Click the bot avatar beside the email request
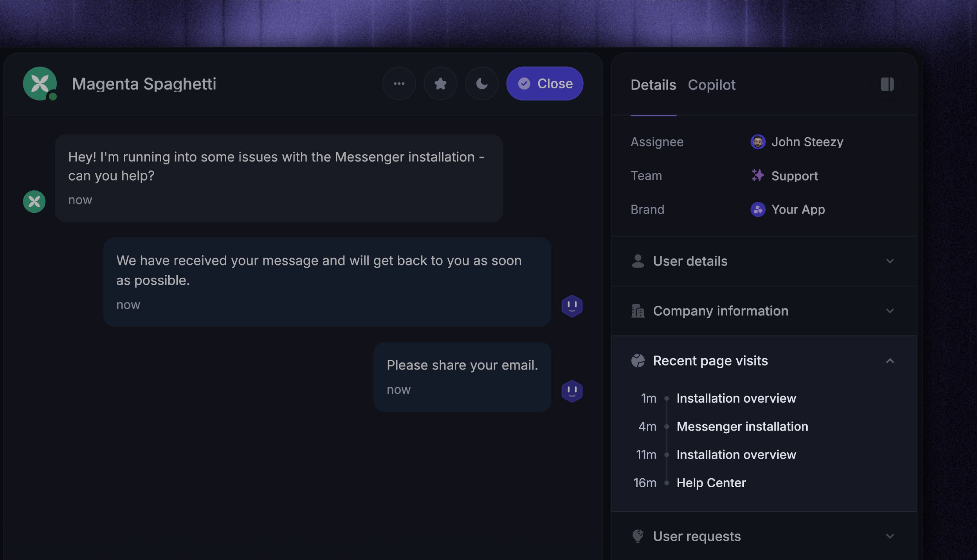 [x=572, y=391]
